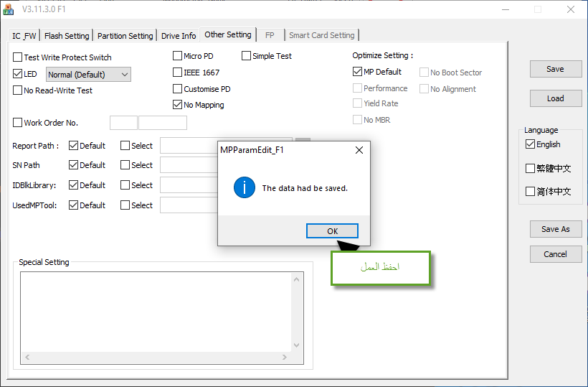Click OK in the data saved dialog
This screenshot has height=387, width=588.
click(x=332, y=231)
